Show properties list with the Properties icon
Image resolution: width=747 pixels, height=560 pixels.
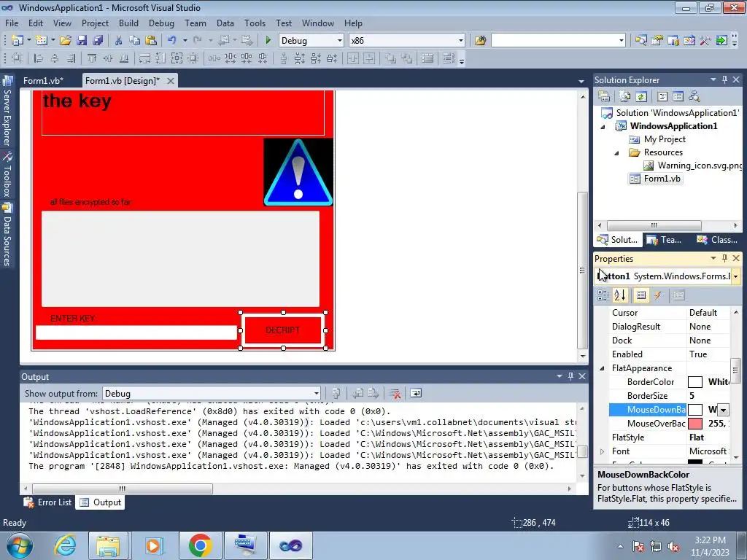pyautogui.click(x=641, y=295)
